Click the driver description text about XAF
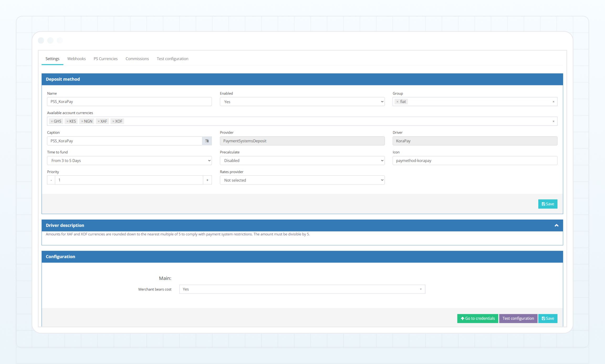This screenshot has height=364, width=605. click(178, 234)
